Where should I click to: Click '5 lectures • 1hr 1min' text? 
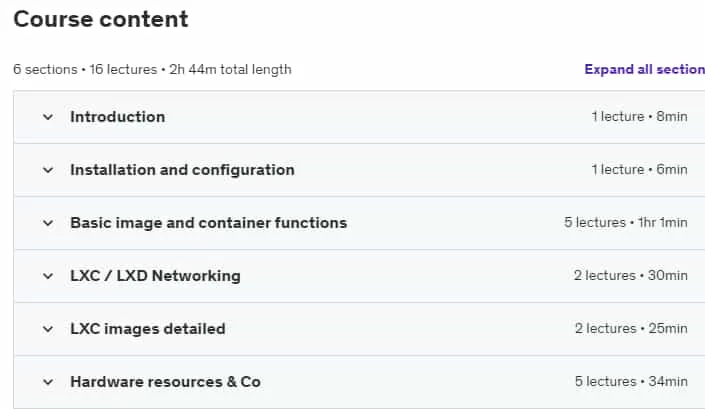tap(626, 222)
